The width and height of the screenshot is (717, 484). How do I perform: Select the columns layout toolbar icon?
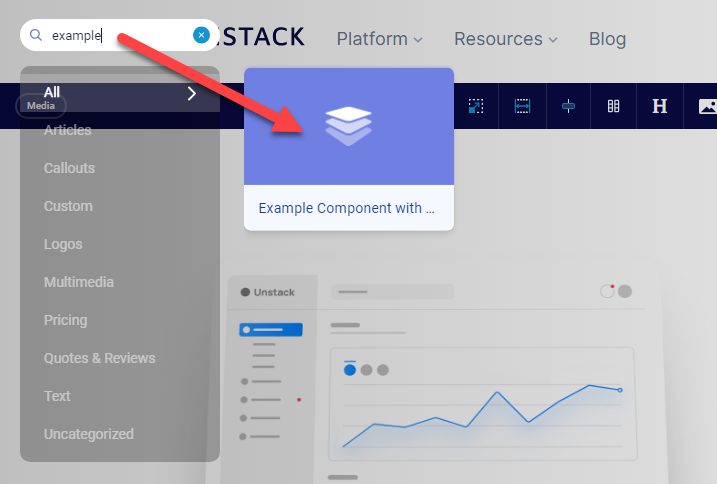click(614, 106)
